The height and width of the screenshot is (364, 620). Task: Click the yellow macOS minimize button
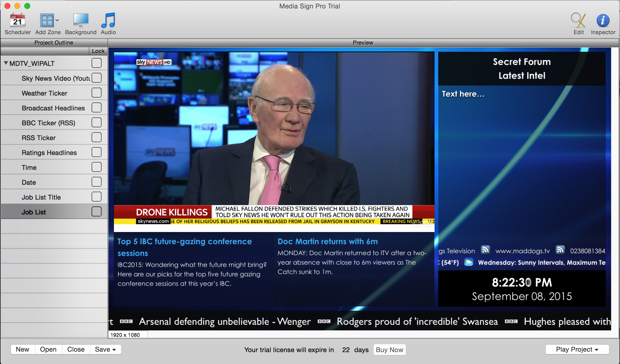pos(17,6)
